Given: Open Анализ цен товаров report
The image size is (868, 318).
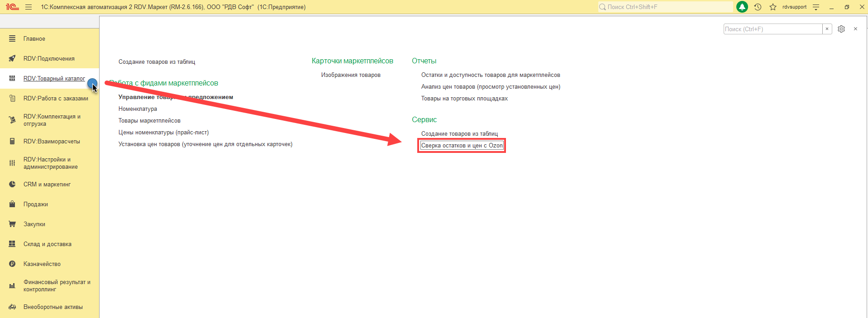Looking at the screenshot, I should tap(491, 86).
